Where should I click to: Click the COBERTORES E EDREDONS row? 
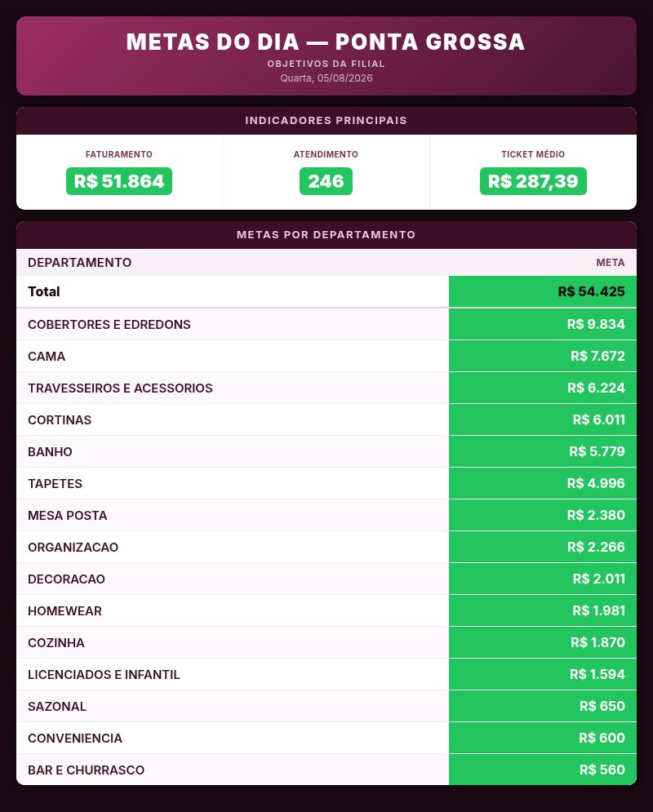[326, 324]
